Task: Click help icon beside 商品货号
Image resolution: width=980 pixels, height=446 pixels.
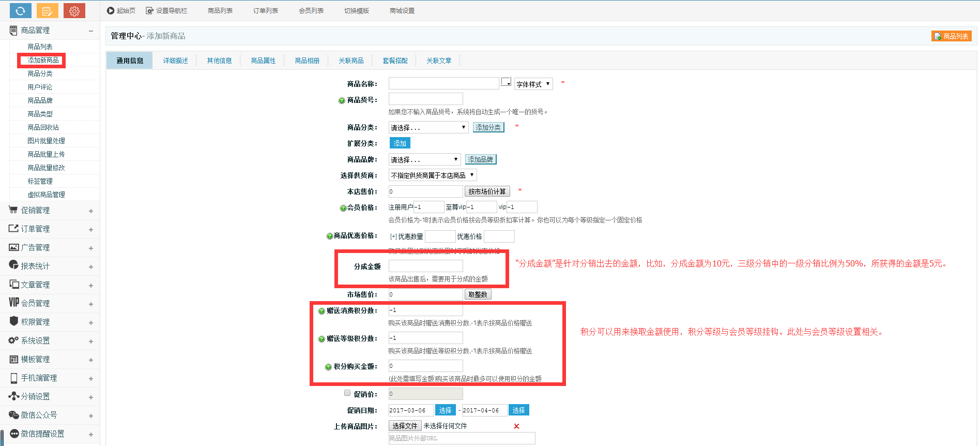Action: click(x=342, y=100)
